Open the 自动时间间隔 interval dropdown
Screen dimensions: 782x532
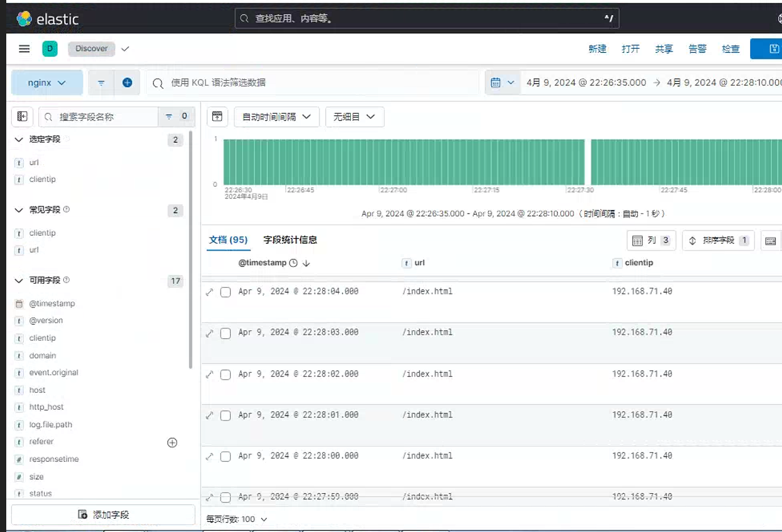[276, 117]
